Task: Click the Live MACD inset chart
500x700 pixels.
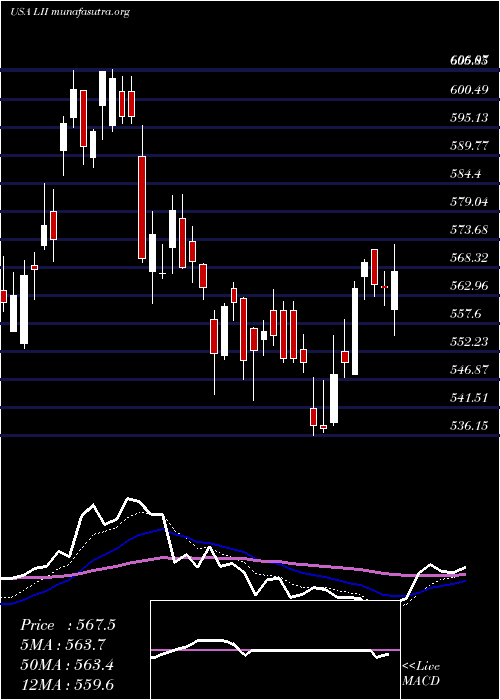Action: click(275, 650)
